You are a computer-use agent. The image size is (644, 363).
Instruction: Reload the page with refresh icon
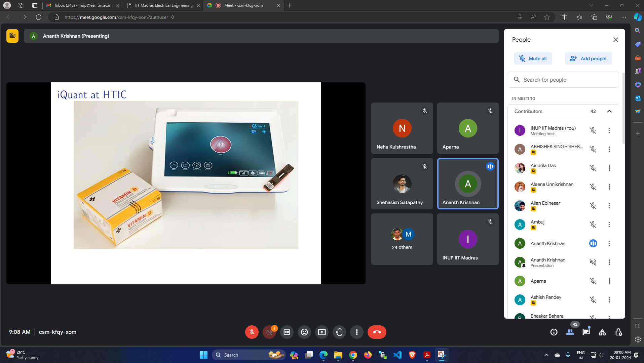pyautogui.click(x=39, y=17)
